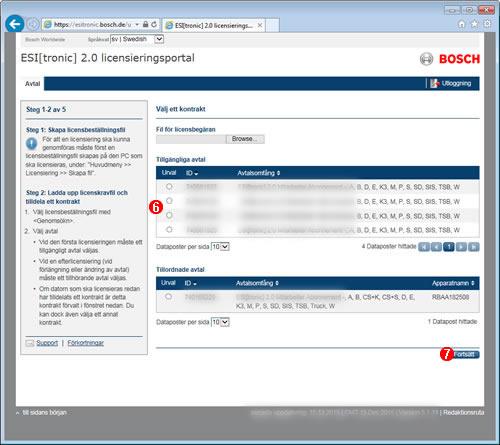Screen dimensions: 500x445
Task: Open Dataposter per sida dropdown under Tillgängliga avtal
Action: click(220, 247)
